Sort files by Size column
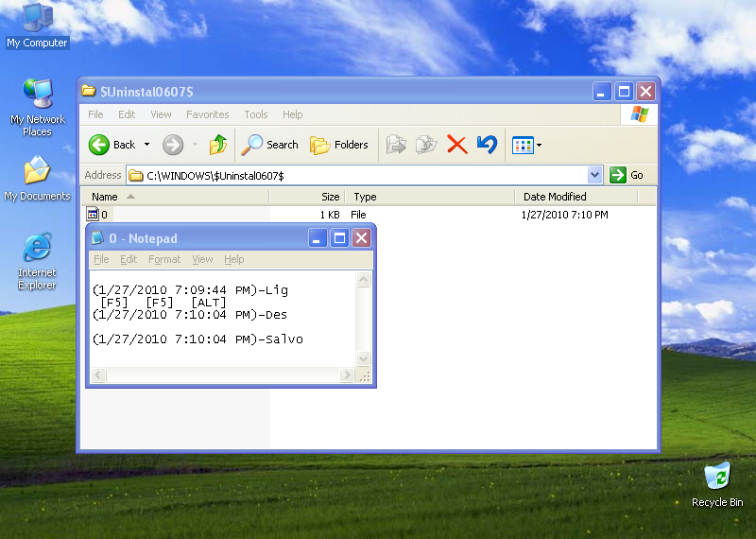This screenshot has height=539, width=756. [306, 197]
